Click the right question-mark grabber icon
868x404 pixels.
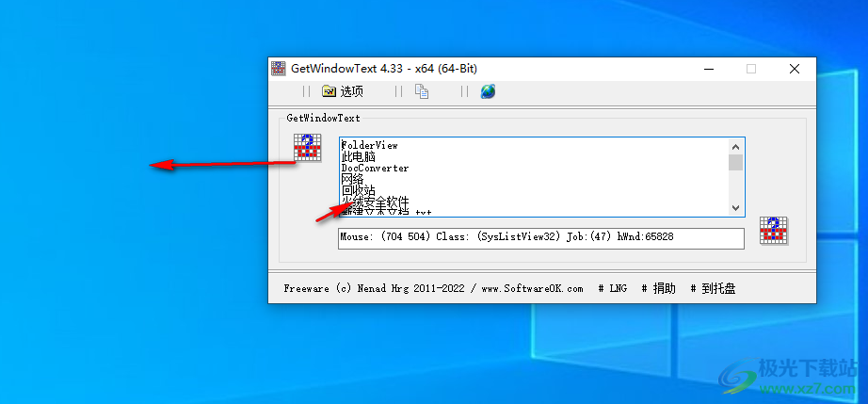tap(773, 230)
